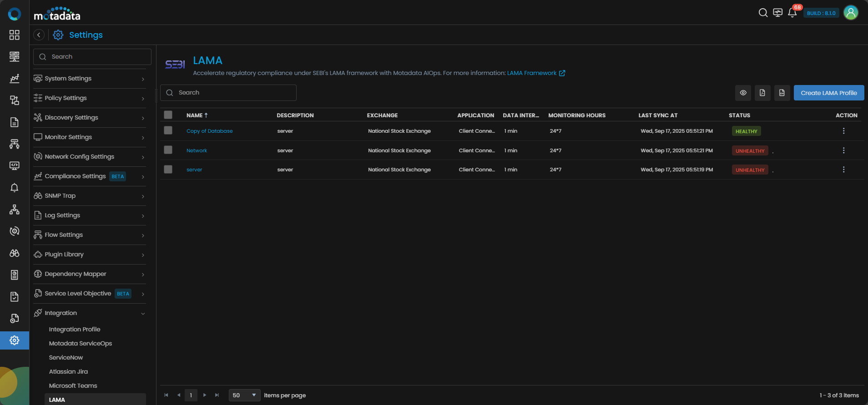This screenshot has height=405, width=868.
Task: Toggle column visibility eye icon
Action: [x=743, y=93]
